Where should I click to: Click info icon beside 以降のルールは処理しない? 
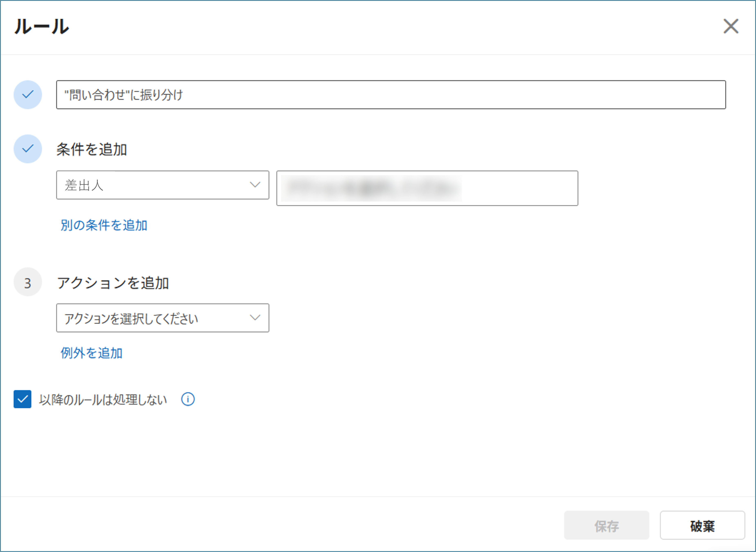click(188, 399)
